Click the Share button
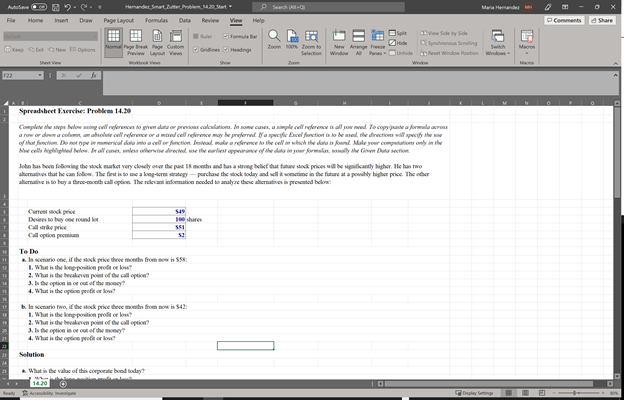Screen dimensions: 624x400 tap(601, 20)
